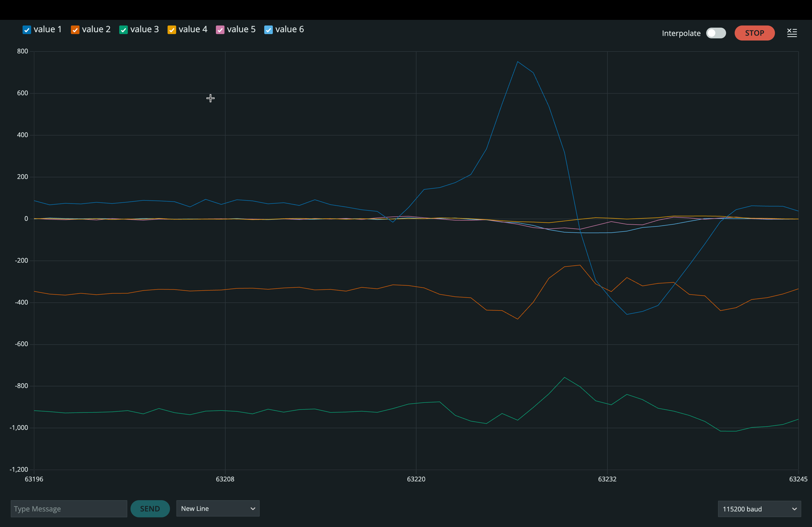Uncheck the value 1 series checkbox

click(27, 30)
